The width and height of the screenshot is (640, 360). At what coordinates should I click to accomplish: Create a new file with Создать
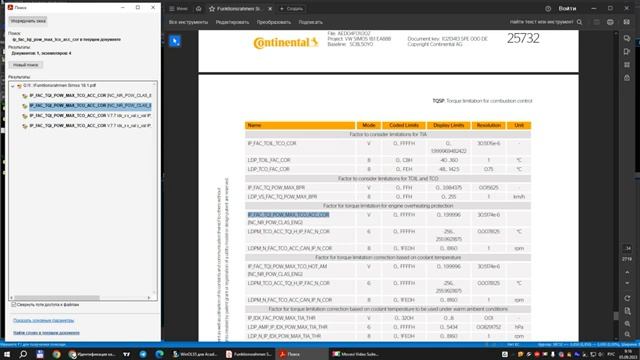coord(291,9)
